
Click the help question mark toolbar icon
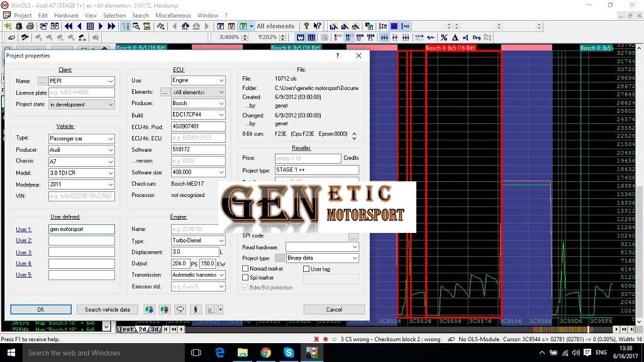306,26
